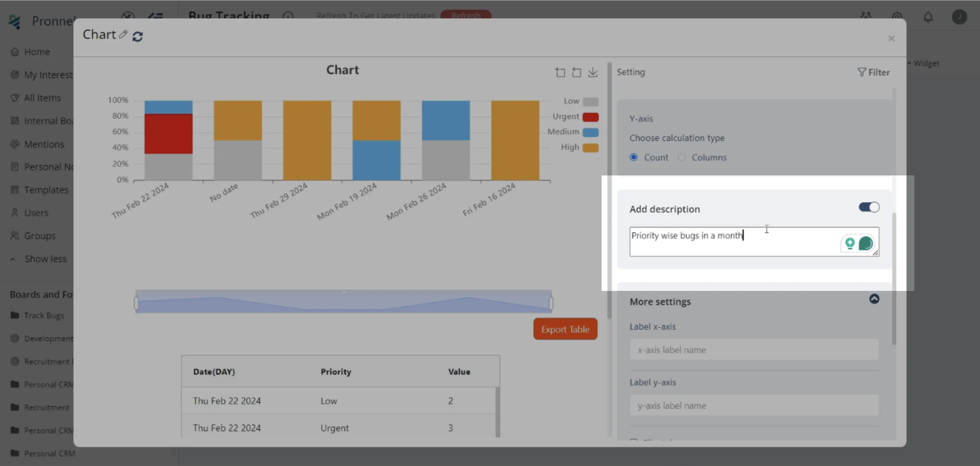Image resolution: width=980 pixels, height=466 pixels.
Task: Click the chart title edit pencil icon
Action: pos(123,35)
